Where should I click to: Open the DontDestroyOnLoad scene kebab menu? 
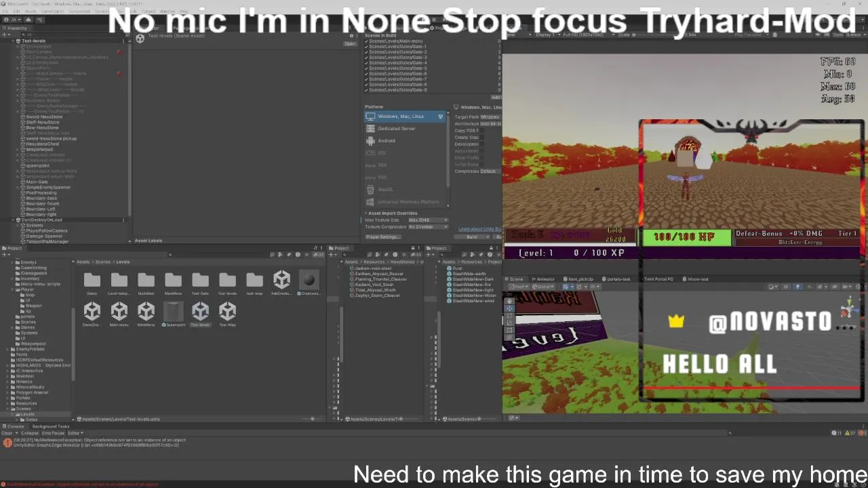pyautogui.click(x=124, y=220)
